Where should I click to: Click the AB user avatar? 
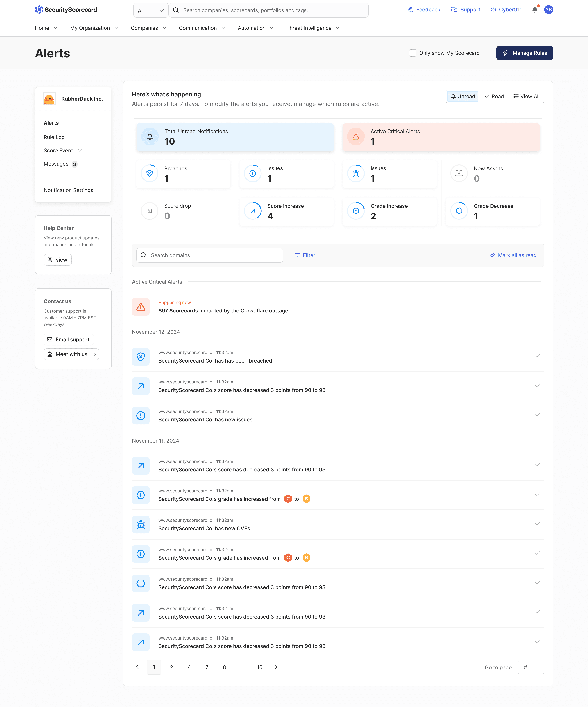pyautogui.click(x=548, y=10)
